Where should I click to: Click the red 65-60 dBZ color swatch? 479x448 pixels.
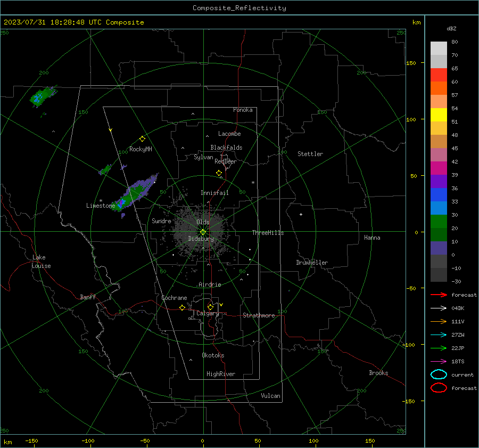[x=439, y=75]
